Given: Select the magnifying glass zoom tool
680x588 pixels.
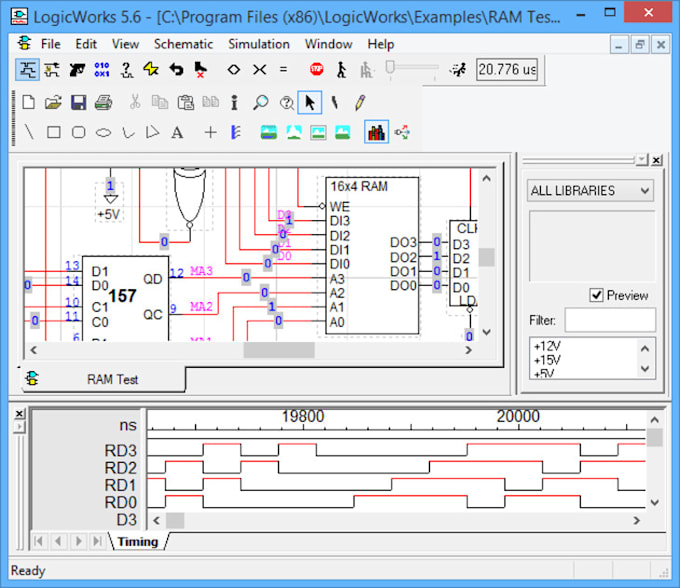Looking at the screenshot, I should click(x=261, y=103).
